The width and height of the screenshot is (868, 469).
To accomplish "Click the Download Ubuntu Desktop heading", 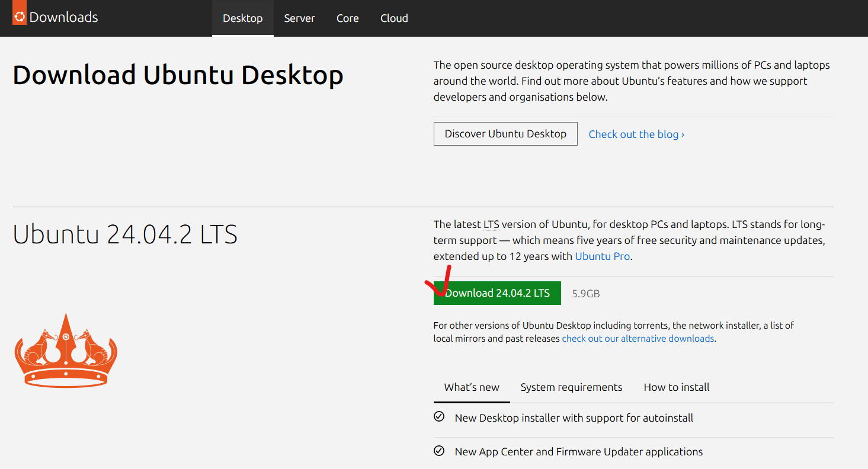I will (x=178, y=76).
